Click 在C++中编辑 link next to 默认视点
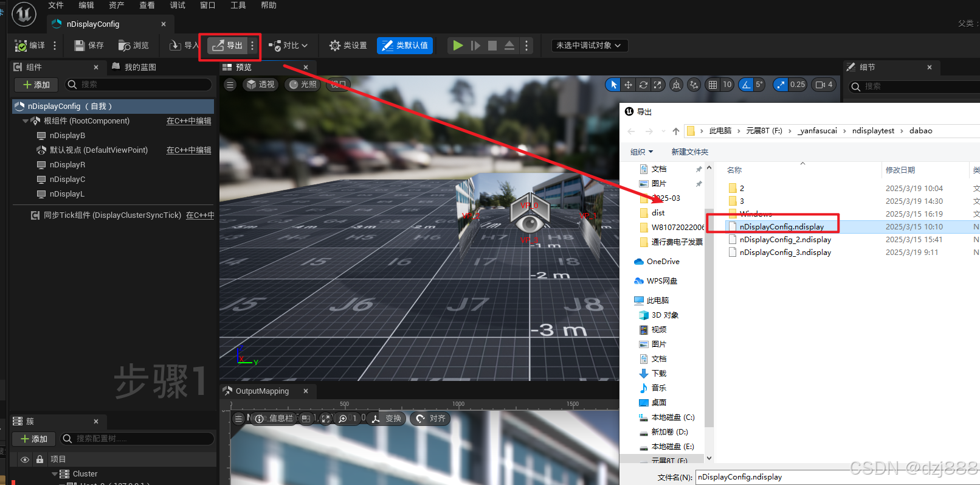This screenshot has height=485, width=980. pyautogui.click(x=189, y=150)
